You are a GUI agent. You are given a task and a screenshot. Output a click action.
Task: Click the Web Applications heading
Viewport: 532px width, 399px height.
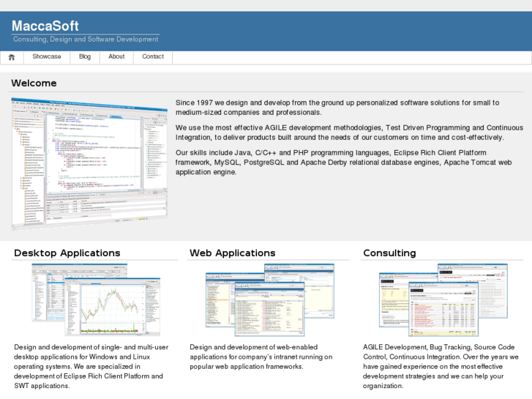pyautogui.click(x=233, y=253)
